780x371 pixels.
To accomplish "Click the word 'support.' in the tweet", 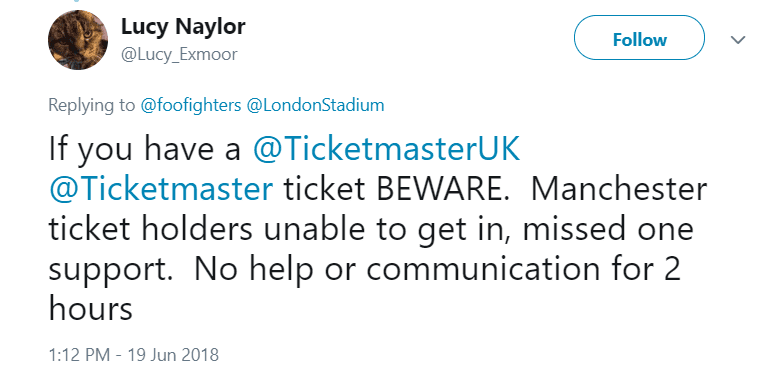I will point(110,271).
